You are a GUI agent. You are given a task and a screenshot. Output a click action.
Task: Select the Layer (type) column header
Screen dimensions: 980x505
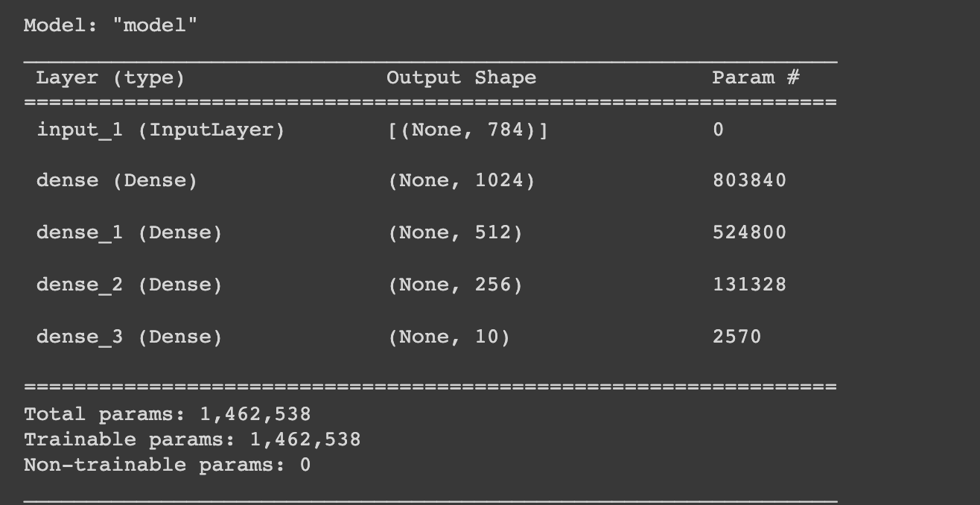point(110,77)
